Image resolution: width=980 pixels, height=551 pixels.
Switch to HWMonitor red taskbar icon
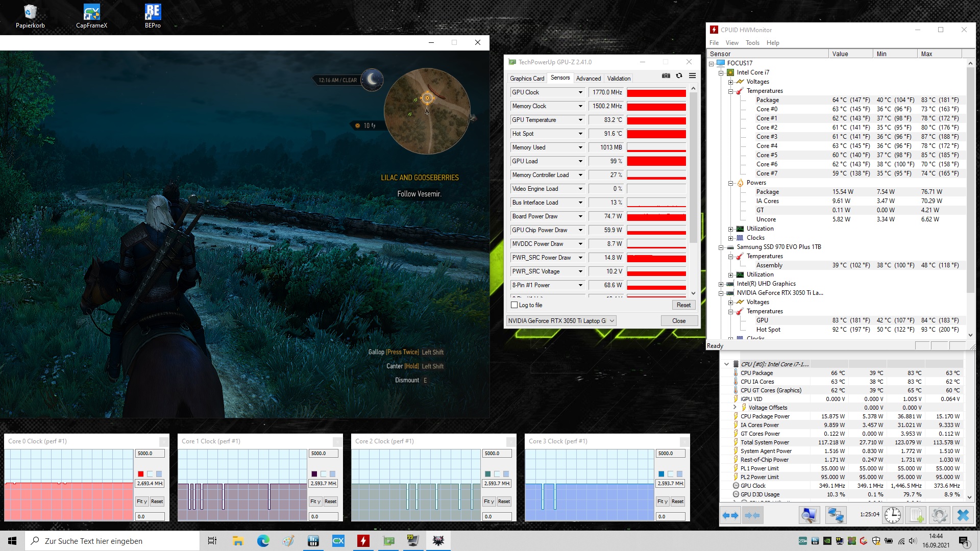click(363, 541)
